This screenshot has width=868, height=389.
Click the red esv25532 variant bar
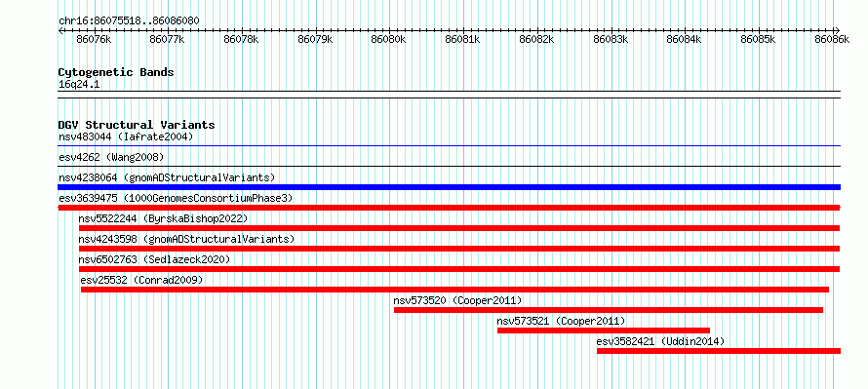pyautogui.click(x=454, y=290)
